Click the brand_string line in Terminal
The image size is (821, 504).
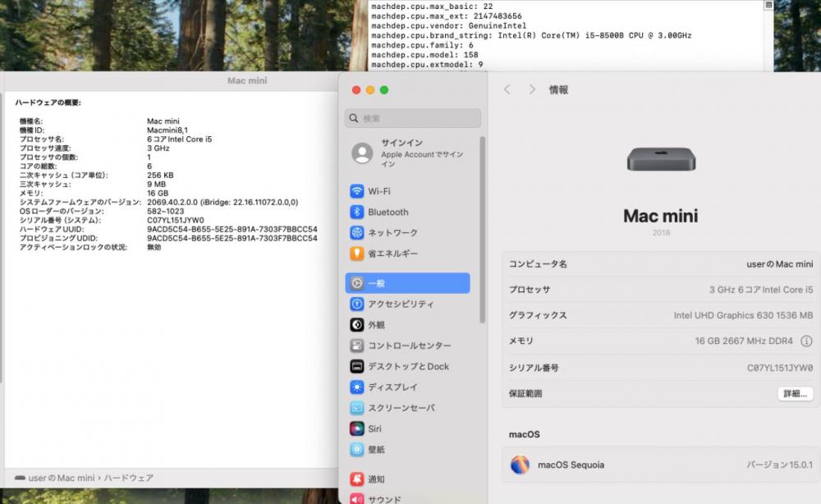tap(531, 35)
